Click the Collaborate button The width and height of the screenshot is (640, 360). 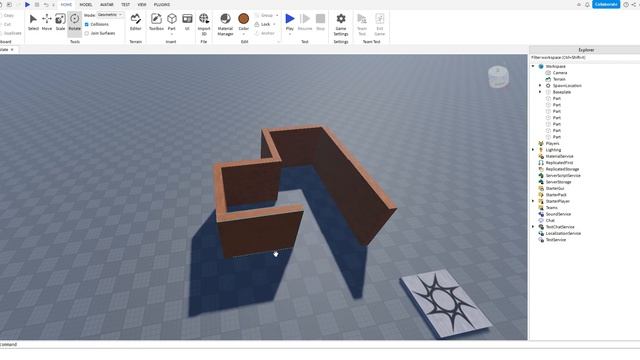(606, 4)
